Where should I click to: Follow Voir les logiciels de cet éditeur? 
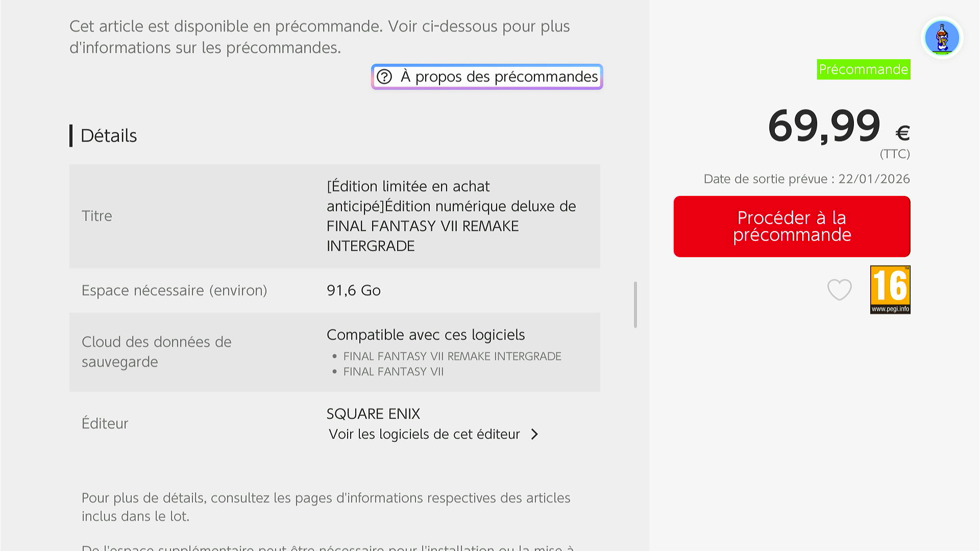pos(424,434)
